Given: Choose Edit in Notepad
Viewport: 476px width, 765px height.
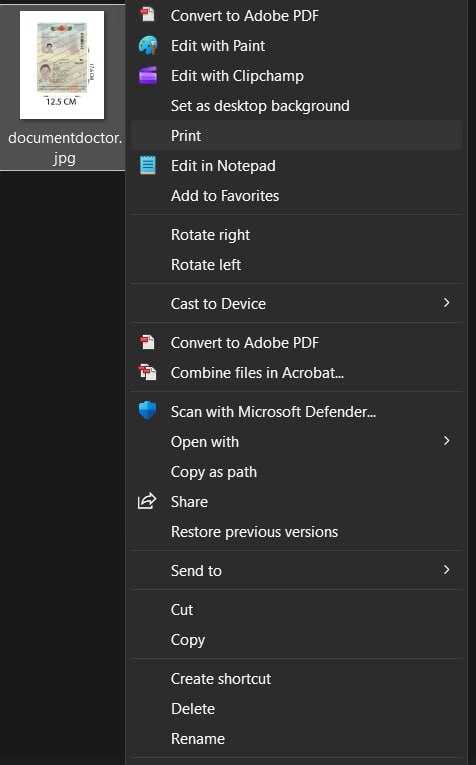Looking at the screenshot, I should click(x=297, y=166).
